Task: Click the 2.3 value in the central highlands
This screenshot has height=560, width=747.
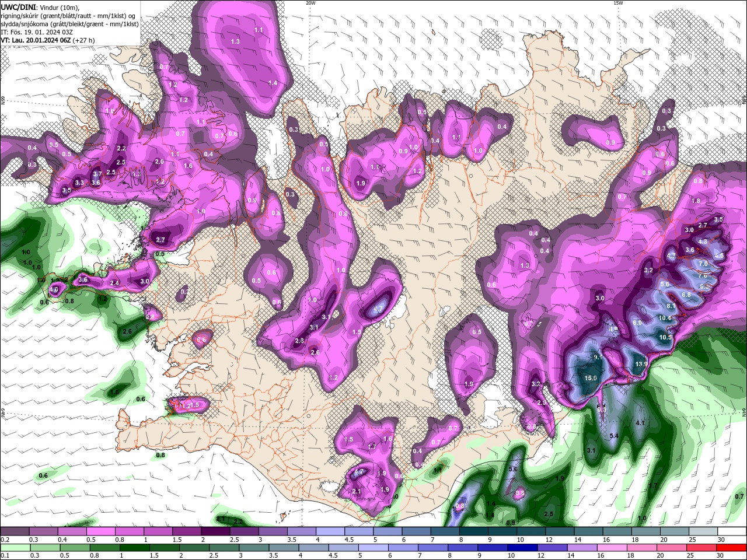Action: click(300, 341)
